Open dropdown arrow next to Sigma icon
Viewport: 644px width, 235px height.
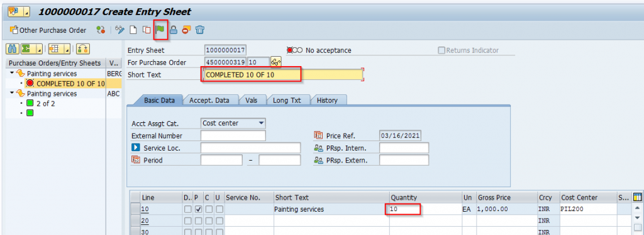click(39, 49)
